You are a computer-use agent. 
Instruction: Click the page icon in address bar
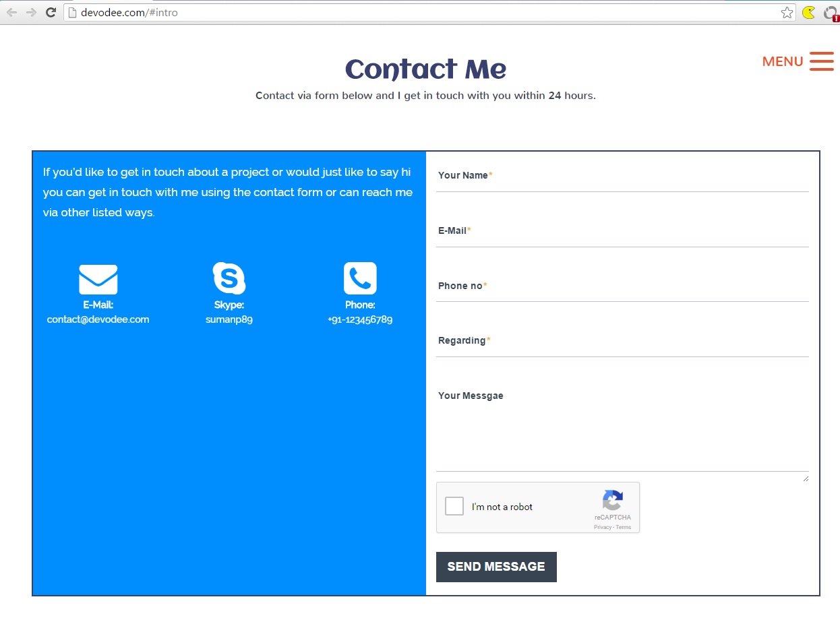point(73,12)
